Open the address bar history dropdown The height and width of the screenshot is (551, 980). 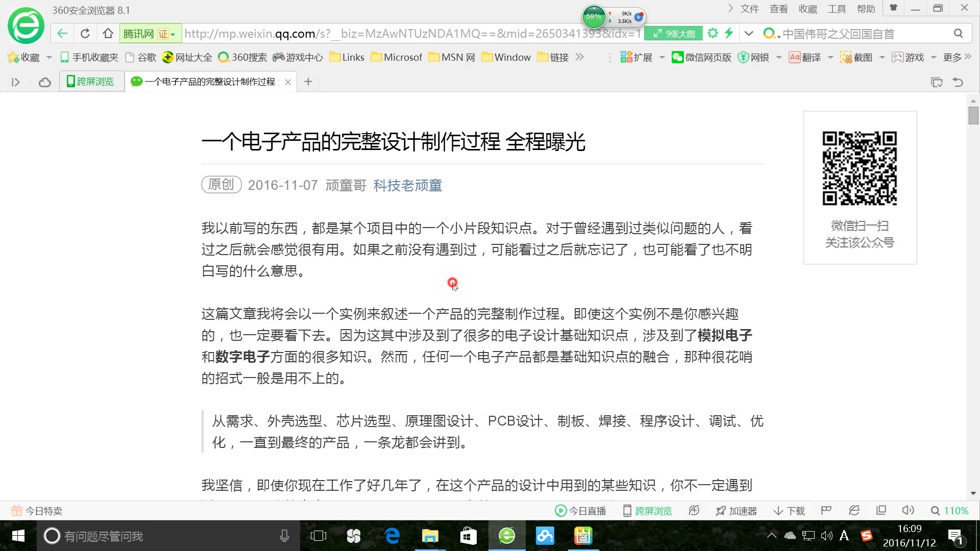(x=748, y=33)
